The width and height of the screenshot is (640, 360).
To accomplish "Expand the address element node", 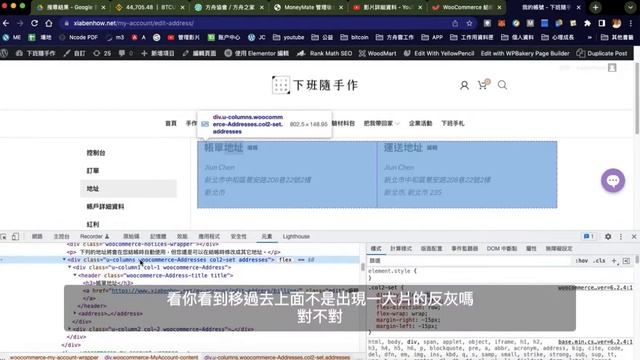I will [x=75, y=313].
